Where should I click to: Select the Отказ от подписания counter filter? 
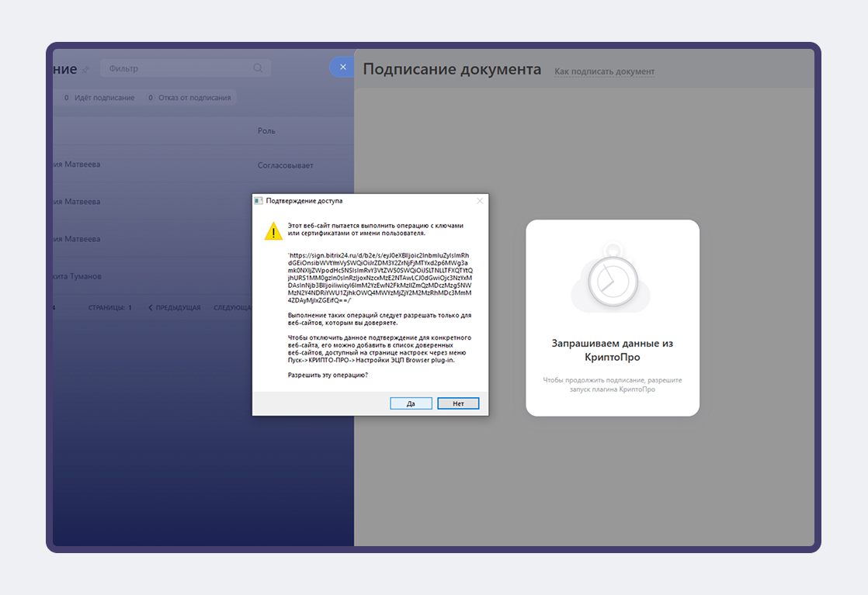189,98
